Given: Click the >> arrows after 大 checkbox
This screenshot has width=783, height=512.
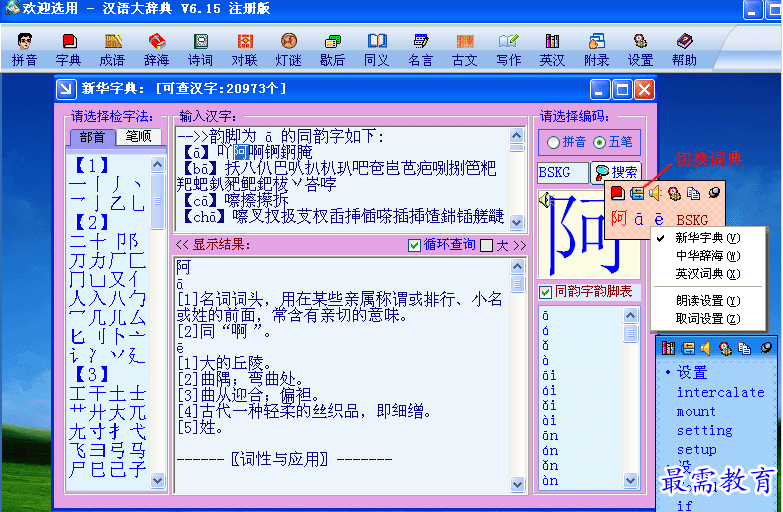Looking at the screenshot, I should click(519, 245).
